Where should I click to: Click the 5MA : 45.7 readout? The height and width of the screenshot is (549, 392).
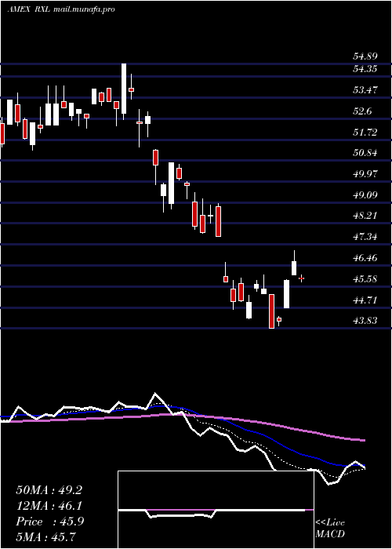[46, 536]
